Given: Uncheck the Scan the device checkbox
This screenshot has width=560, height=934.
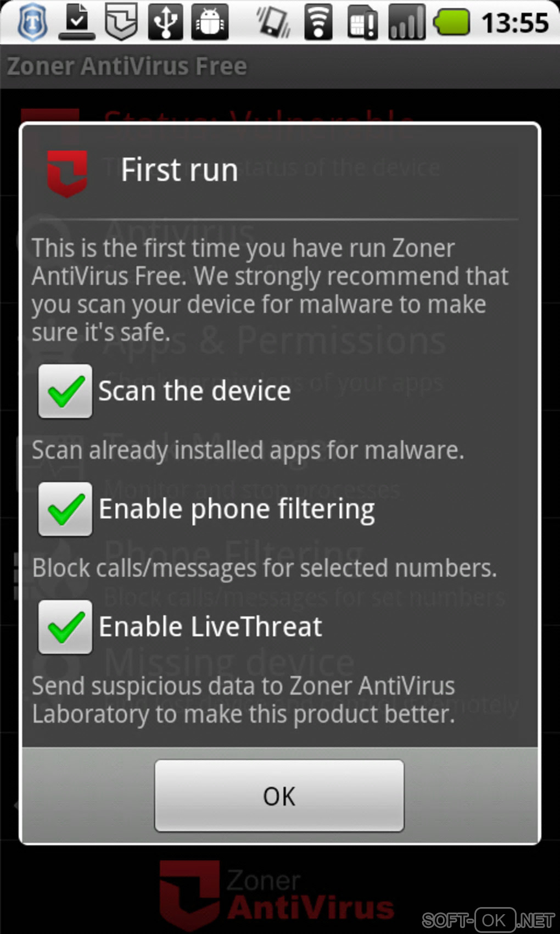Looking at the screenshot, I should click(x=65, y=391).
